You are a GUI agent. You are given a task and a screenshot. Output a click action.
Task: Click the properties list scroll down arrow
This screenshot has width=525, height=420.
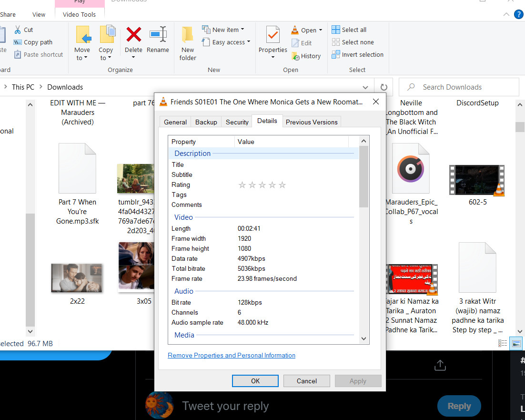363,338
